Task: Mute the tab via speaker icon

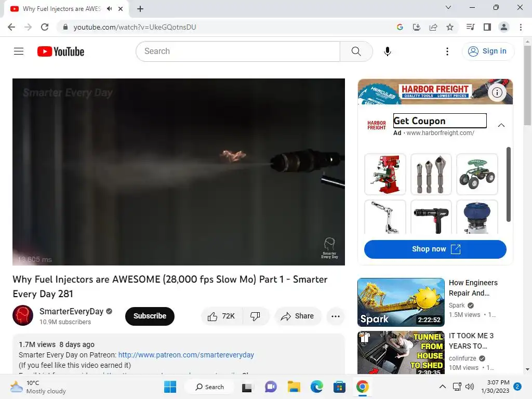Action: (109, 9)
